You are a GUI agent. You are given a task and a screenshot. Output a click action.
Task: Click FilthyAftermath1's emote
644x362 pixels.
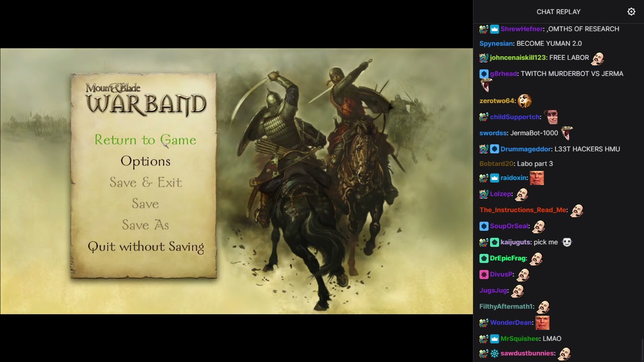(543, 307)
